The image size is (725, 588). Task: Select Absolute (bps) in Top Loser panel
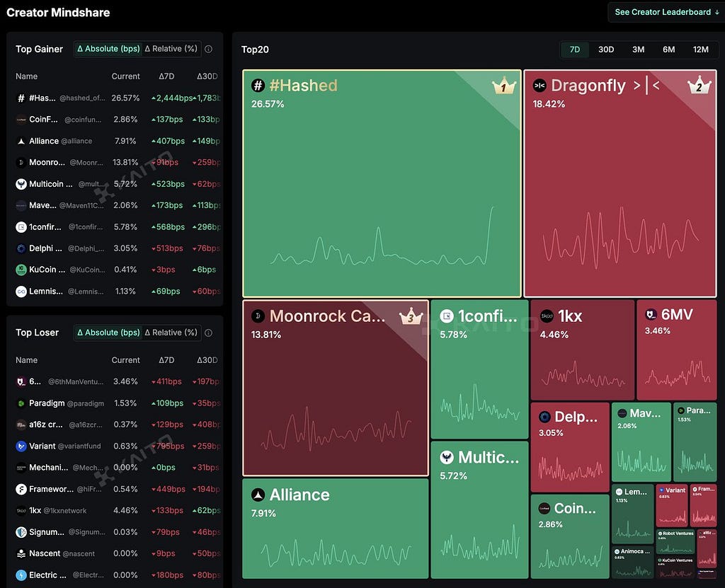(x=108, y=333)
